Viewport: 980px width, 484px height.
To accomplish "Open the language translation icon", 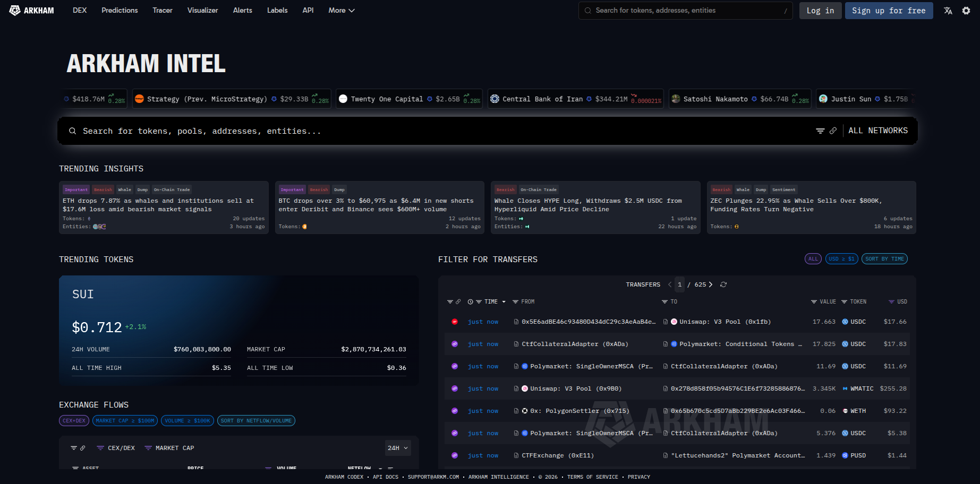I will pos(948,11).
